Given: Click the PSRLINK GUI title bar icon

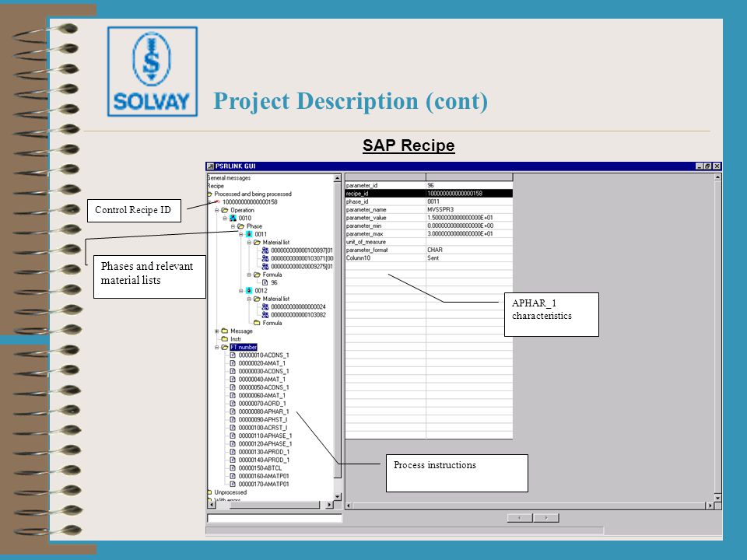Looking at the screenshot, I should pyautogui.click(x=211, y=166).
